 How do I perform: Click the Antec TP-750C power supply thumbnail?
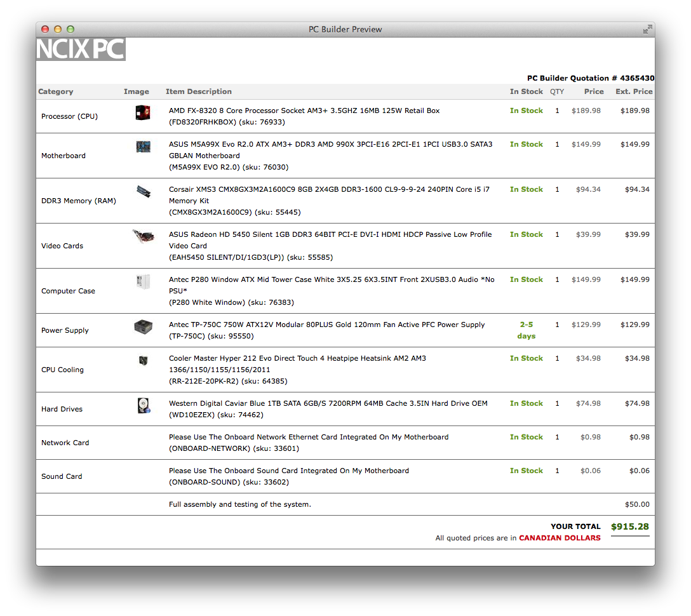[144, 327]
